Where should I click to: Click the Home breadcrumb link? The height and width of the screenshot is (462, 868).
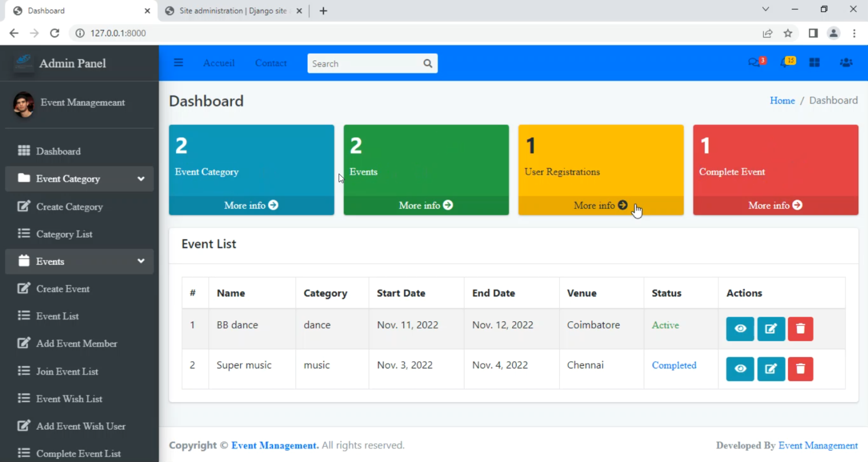pyautogui.click(x=782, y=101)
